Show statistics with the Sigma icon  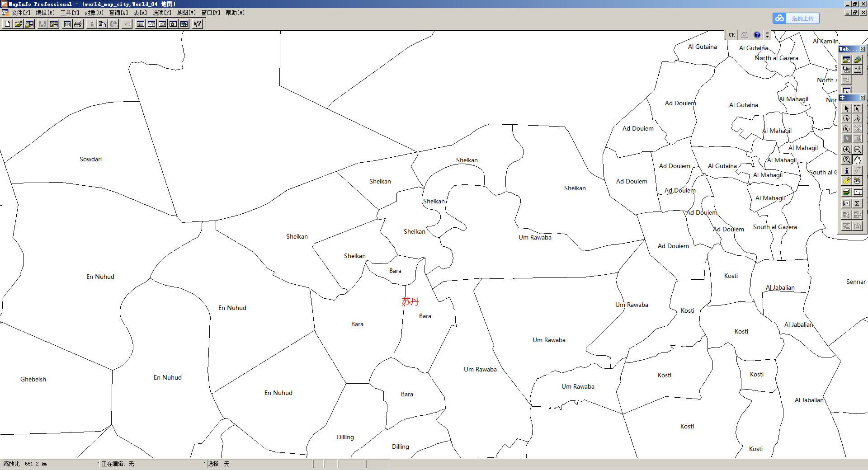(858, 203)
